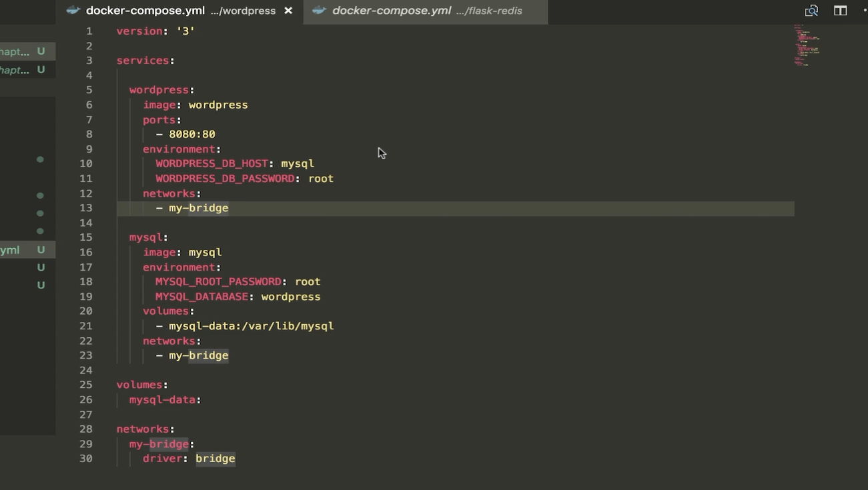The height and width of the screenshot is (490, 868).
Task: Click the Split Editor icon
Action: coord(840,11)
